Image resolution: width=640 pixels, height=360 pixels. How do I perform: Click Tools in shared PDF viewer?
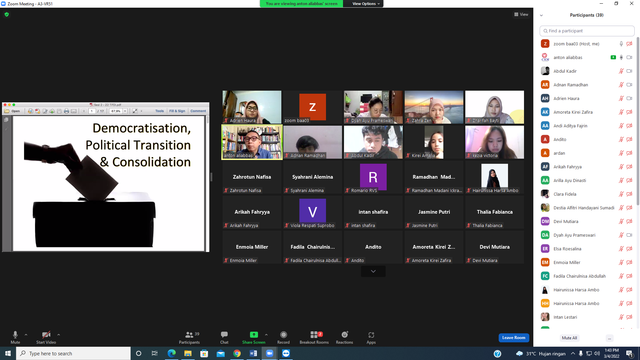[x=159, y=111]
